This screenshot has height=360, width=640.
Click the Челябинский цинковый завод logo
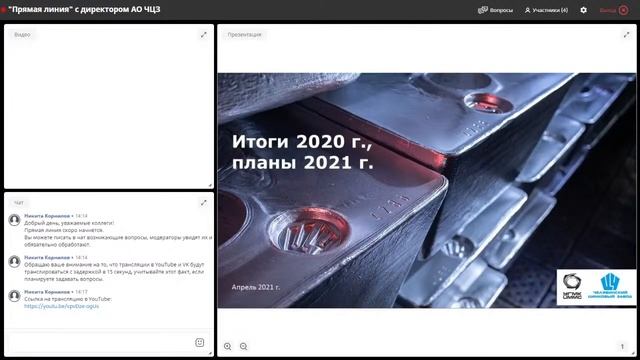[610, 286]
